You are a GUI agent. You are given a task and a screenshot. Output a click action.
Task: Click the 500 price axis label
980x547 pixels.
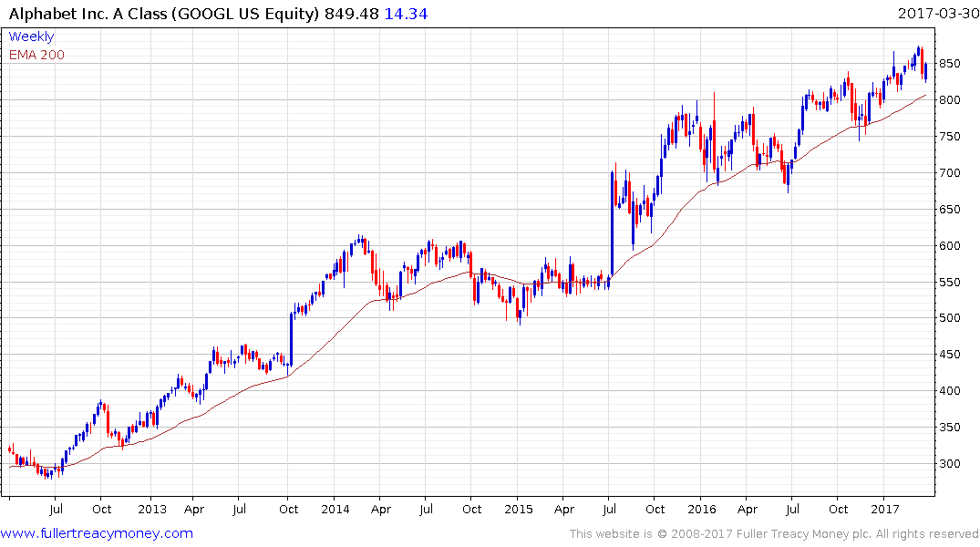pos(950,318)
